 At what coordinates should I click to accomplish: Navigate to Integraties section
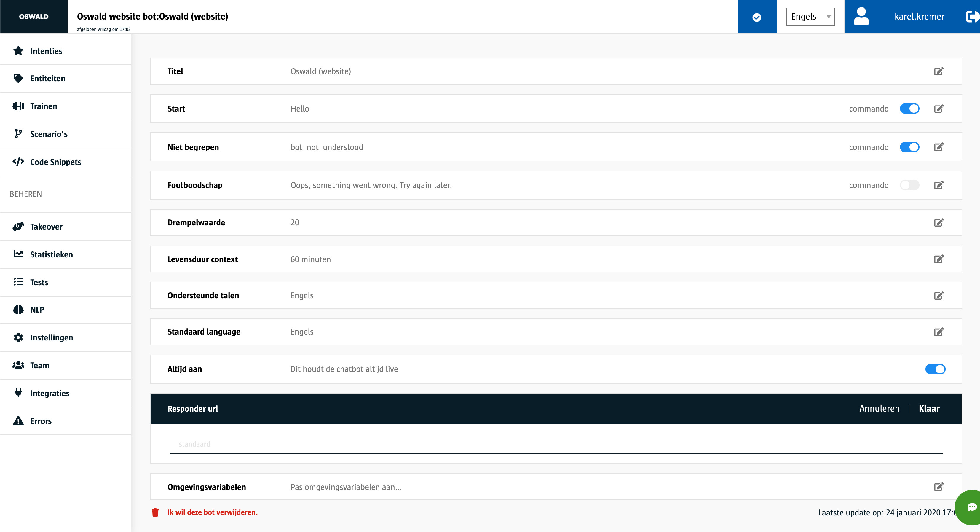(50, 393)
